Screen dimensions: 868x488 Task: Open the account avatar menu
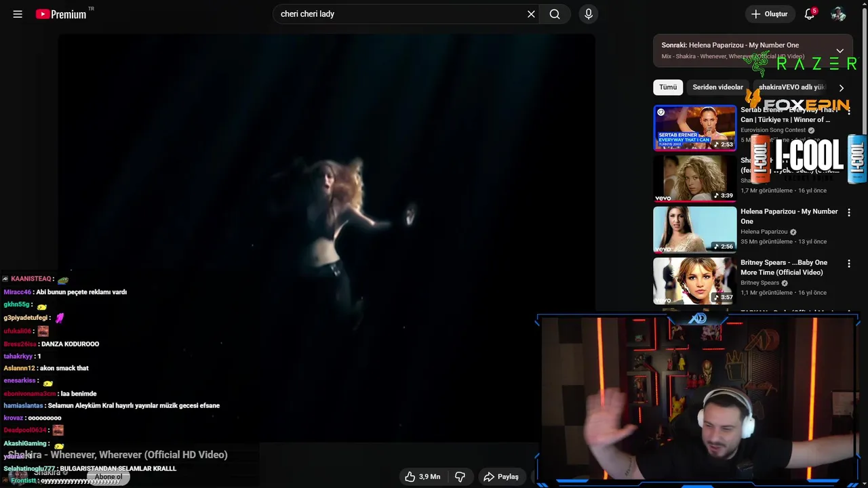coord(838,14)
